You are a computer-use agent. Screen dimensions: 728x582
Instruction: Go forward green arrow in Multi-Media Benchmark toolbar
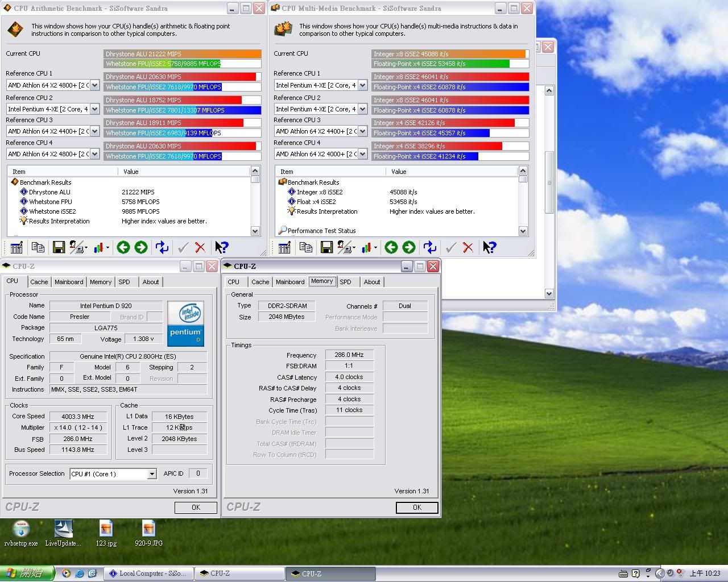[x=409, y=247]
